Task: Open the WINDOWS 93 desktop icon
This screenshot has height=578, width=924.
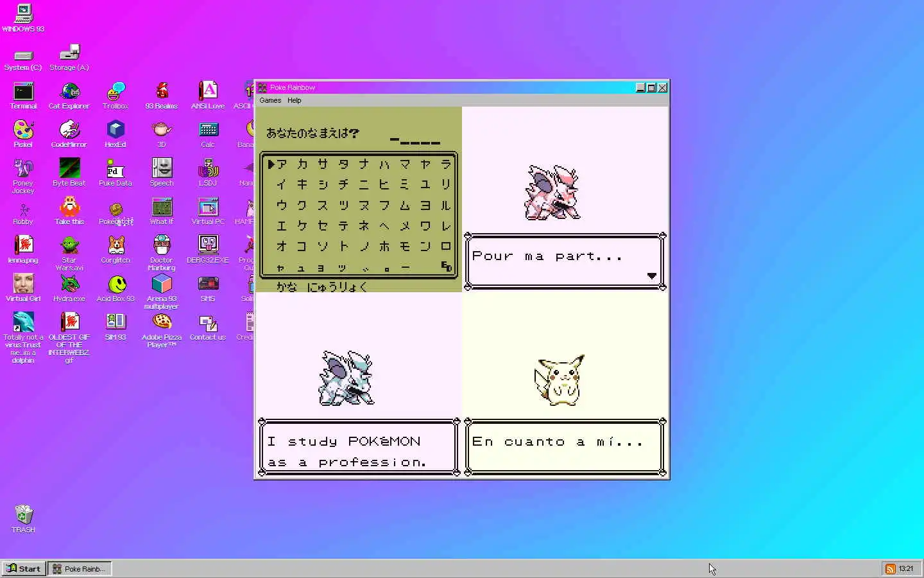Action: click(23, 17)
